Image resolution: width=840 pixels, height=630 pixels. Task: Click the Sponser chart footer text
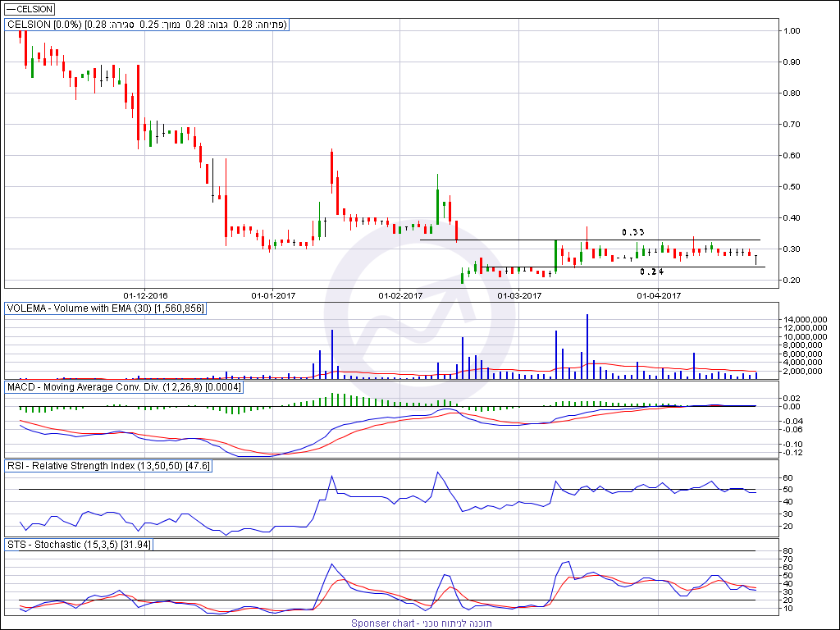coord(422,623)
